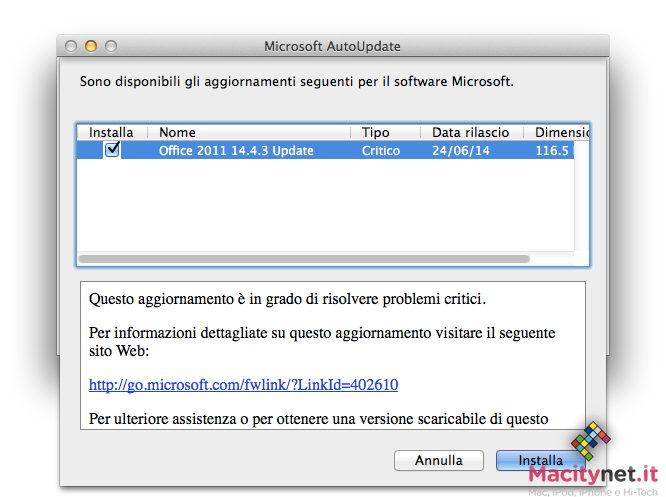The width and height of the screenshot is (666, 497).
Task: Close the Microsoft AutoUpdate window
Action: 71,46
